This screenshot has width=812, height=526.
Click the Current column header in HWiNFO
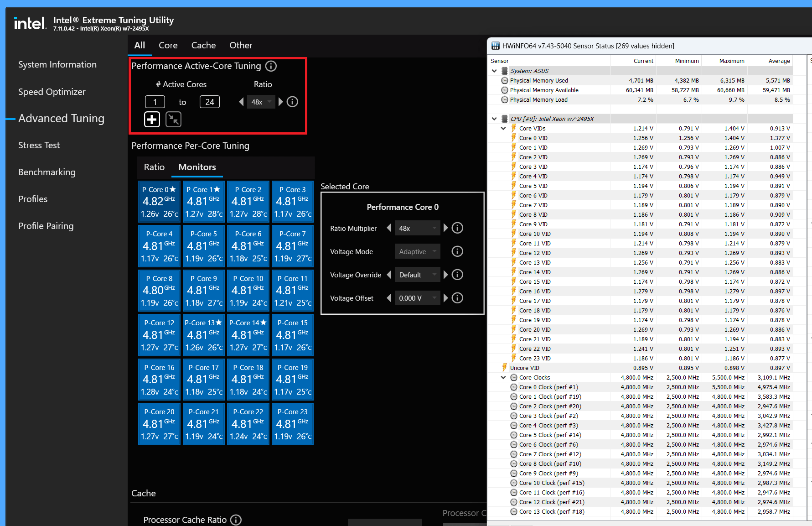pos(633,61)
